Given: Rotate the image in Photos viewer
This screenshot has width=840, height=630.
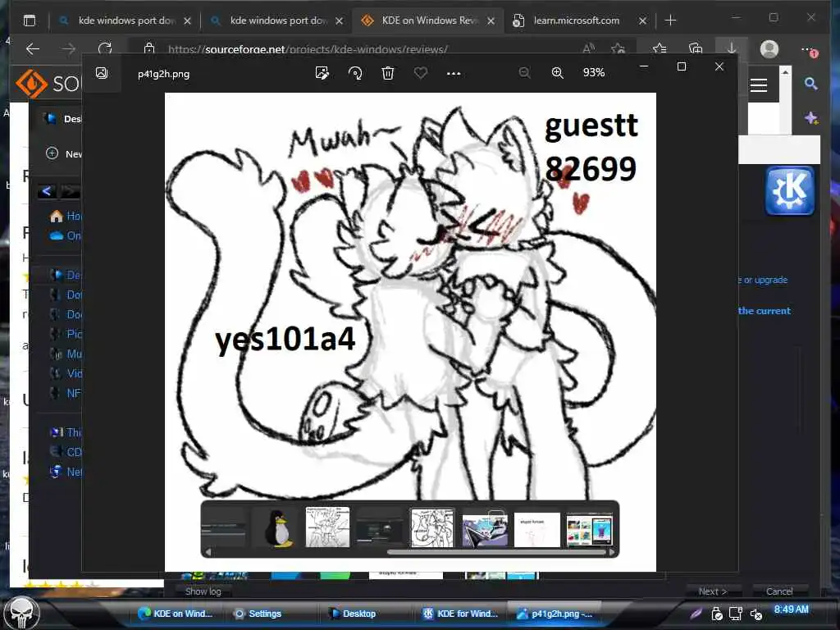Looking at the screenshot, I should (355, 73).
